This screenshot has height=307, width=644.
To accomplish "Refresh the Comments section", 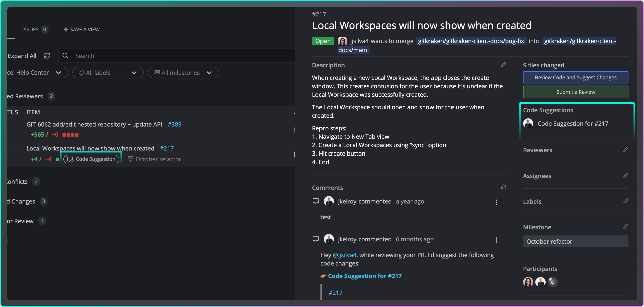I will pos(504,187).
